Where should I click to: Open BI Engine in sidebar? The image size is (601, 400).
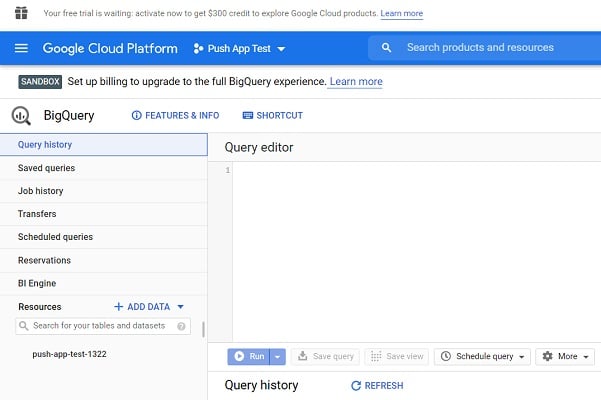click(103, 284)
